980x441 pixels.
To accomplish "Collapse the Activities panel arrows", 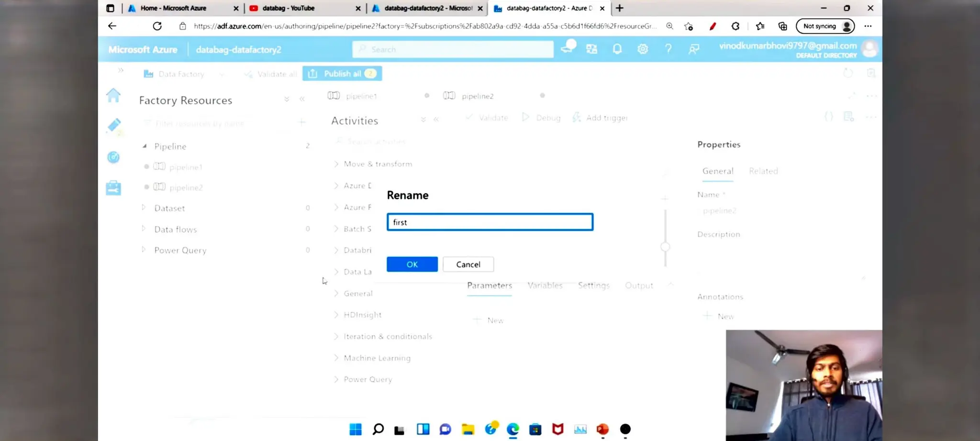I will click(436, 119).
